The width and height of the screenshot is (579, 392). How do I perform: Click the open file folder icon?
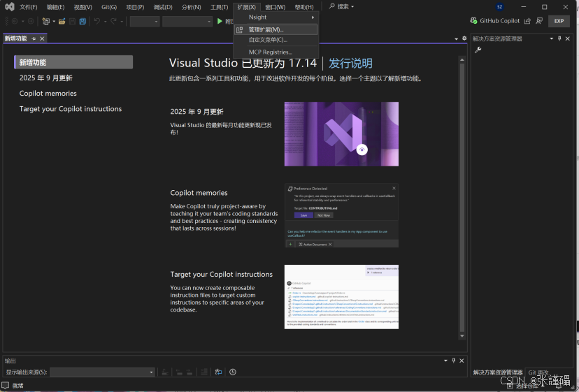62,22
